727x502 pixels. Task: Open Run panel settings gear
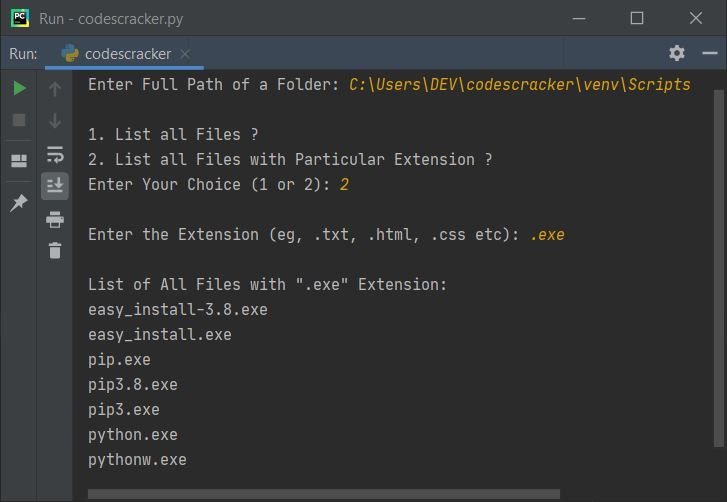click(677, 53)
